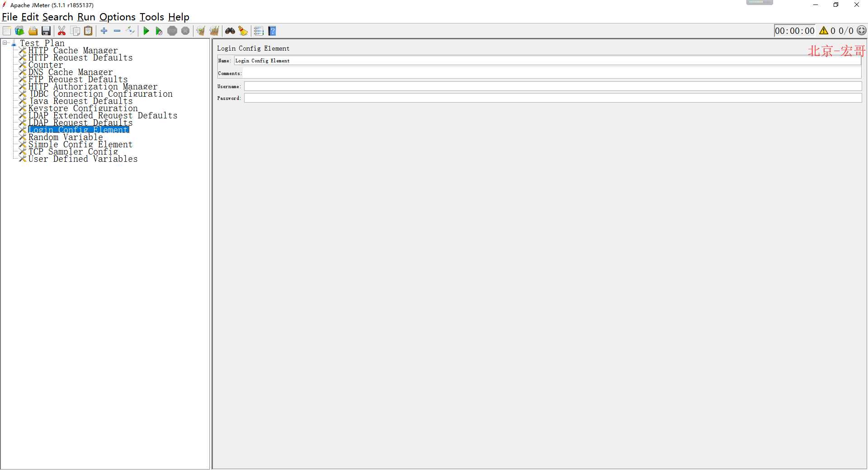Select the Counter element
868x470 pixels.
(46, 65)
